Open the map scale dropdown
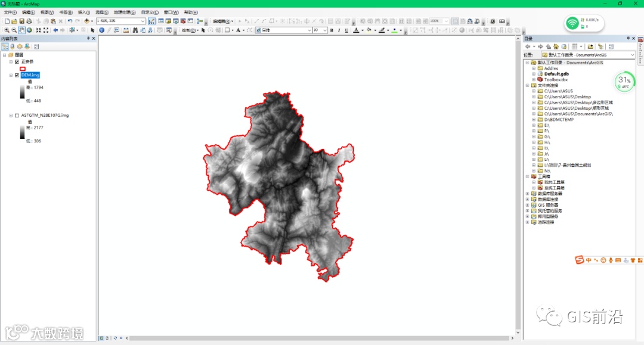Screen dimensions: 644x345 coord(143,21)
